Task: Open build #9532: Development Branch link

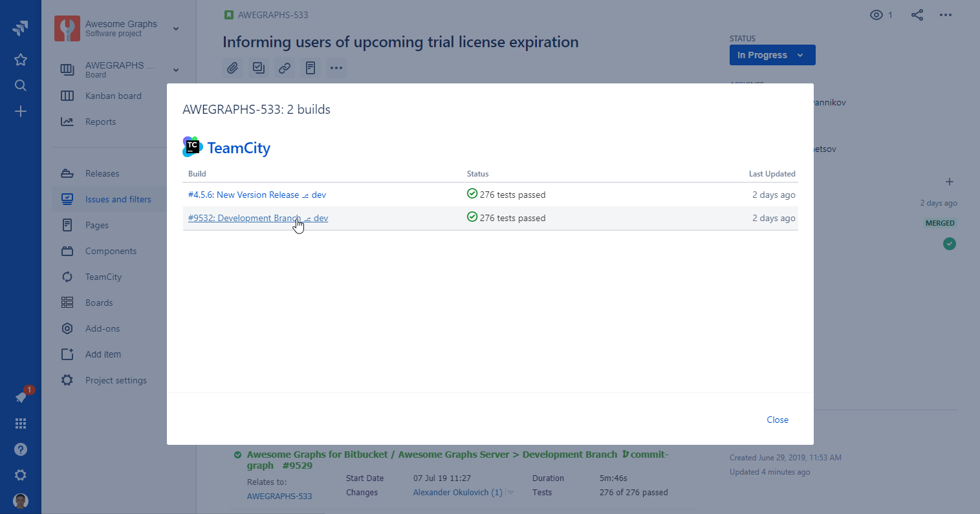Action: pyautogui.click(x=244, y=218)
